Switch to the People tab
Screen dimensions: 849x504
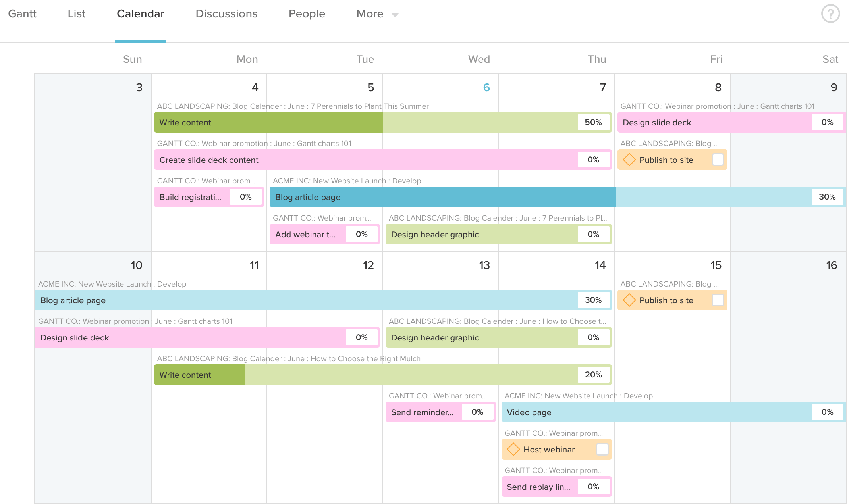tap(307, 14)
